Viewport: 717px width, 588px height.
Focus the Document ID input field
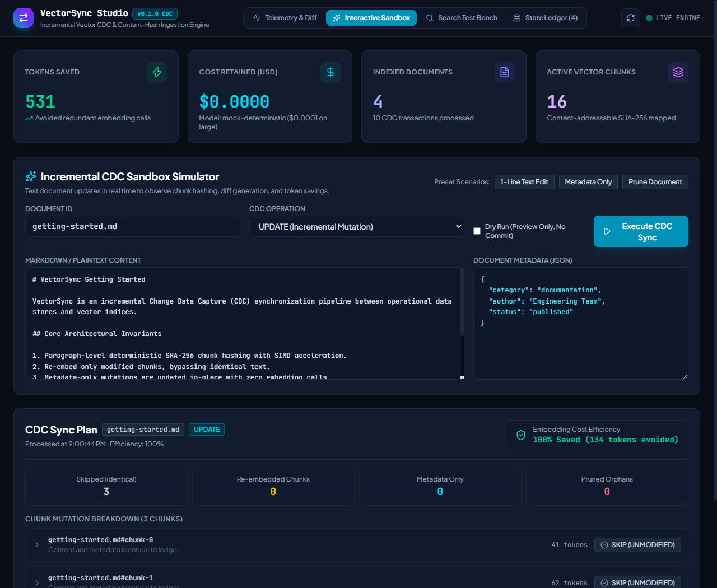pyautogui.click(x=133, y=226)
